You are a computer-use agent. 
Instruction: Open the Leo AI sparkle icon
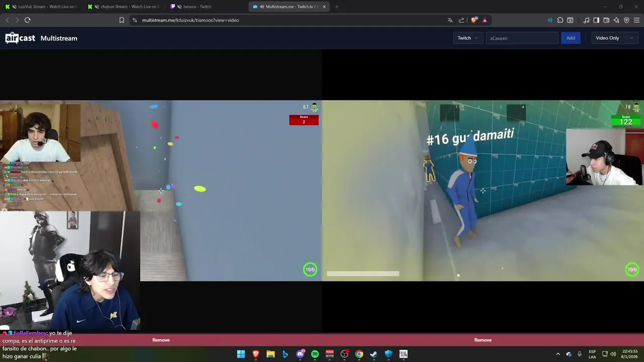[x=616, y=20]
